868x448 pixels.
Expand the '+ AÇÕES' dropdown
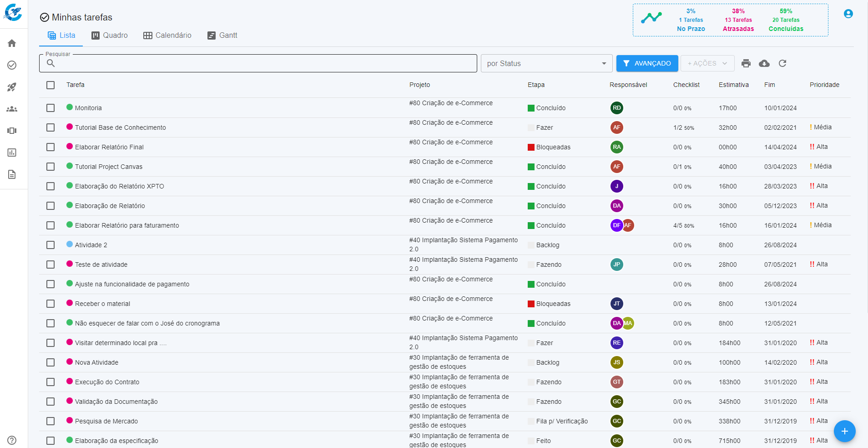point(707,63)
